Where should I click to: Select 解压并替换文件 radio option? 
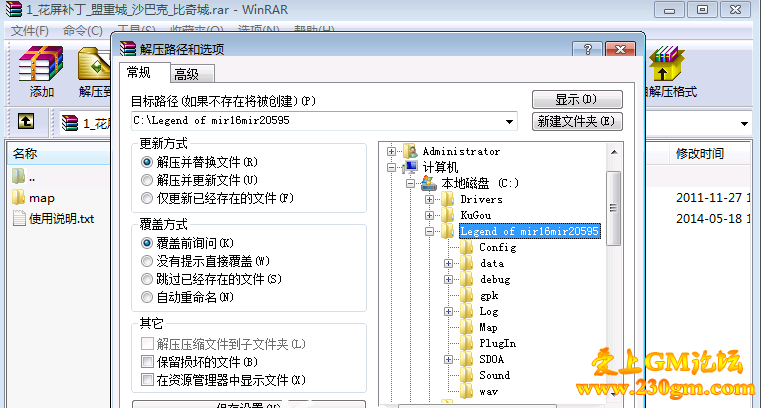tap(147, 162)
